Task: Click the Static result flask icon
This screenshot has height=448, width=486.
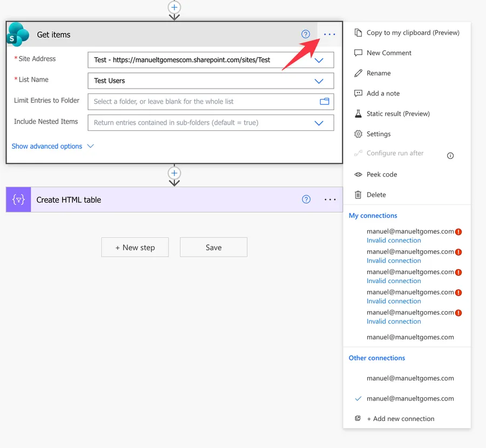Action: (x=358, y=113)
